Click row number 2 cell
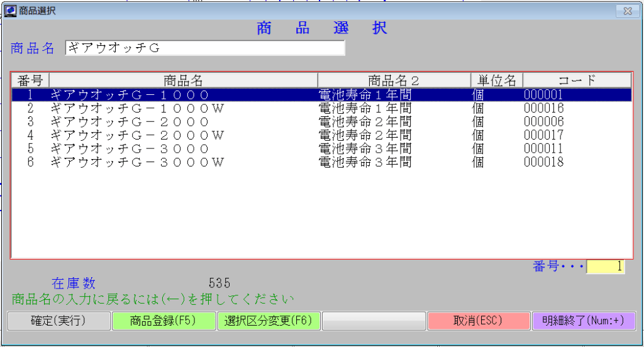 (x=30, y=108)
